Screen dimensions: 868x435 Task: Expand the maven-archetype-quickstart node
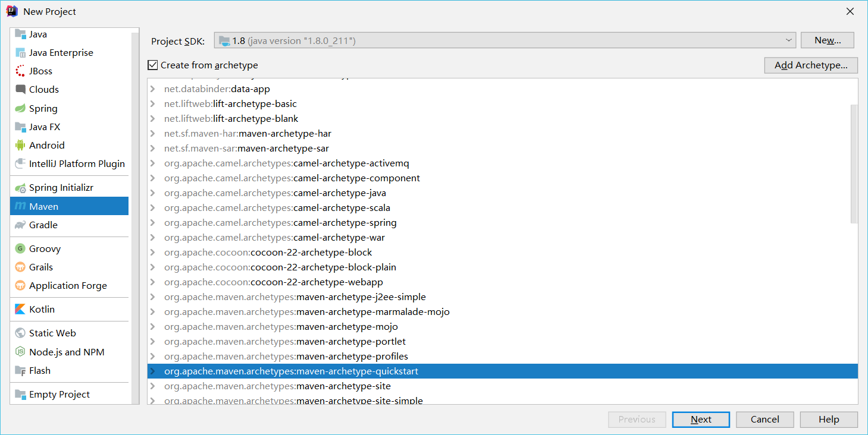(153, 371)
